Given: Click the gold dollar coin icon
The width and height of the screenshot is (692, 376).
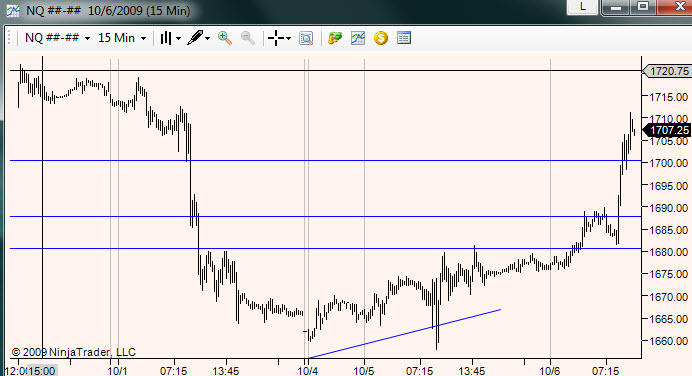Looking at the screenshot, I should (x=381, y=38).
